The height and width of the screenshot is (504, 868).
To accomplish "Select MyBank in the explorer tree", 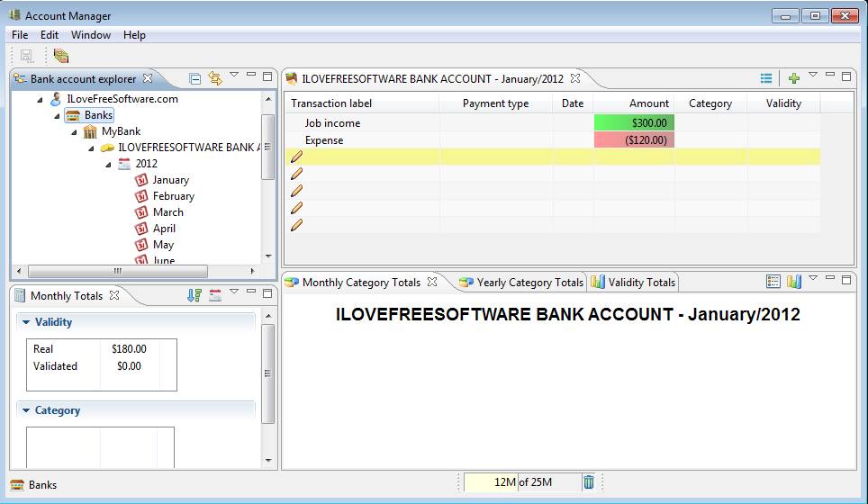I will pyautogui.click(x=121, y=131).
